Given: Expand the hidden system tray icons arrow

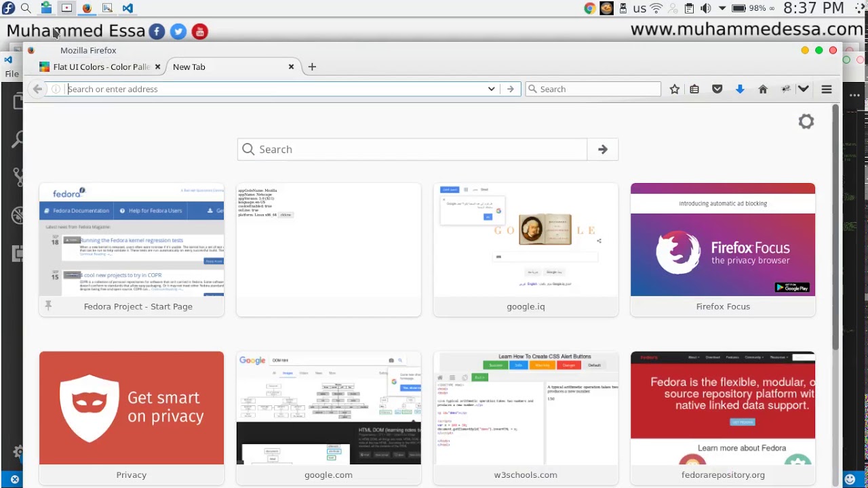Looking at the screenshot, I should [x=722, y=8].
